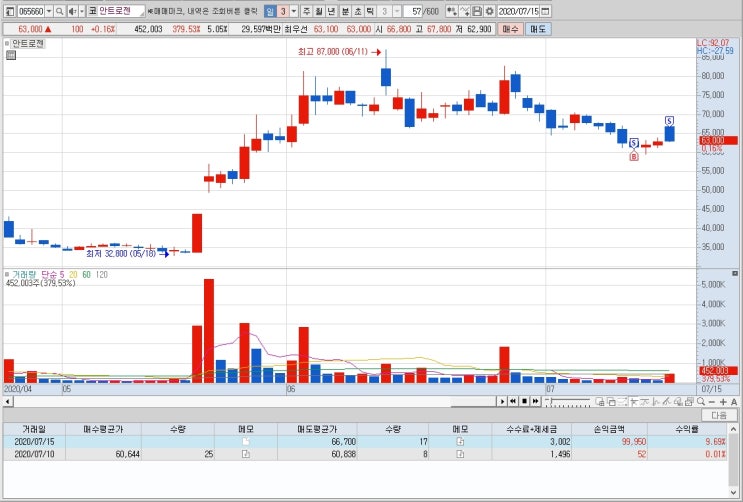Click the first greyed window icon right of the speed slider

click(600, 402)
